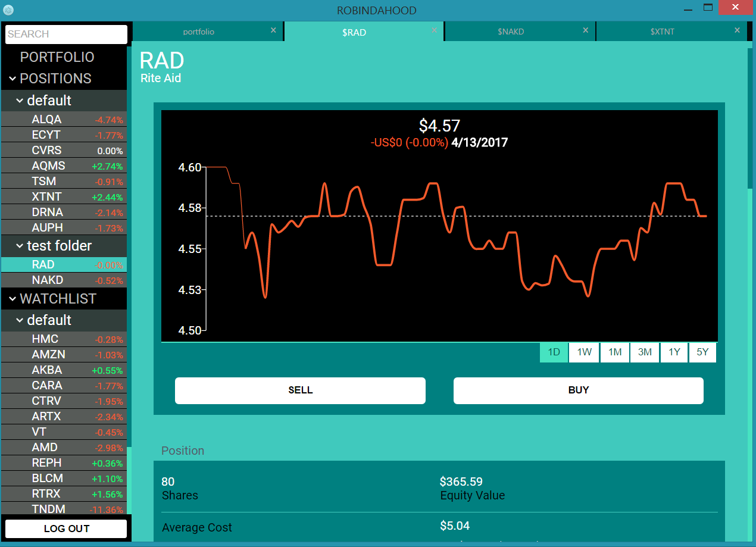The image size is (756, 547).
Task: Click the ROBINDAHOOD app icon top-left
Action: point(8,10)
